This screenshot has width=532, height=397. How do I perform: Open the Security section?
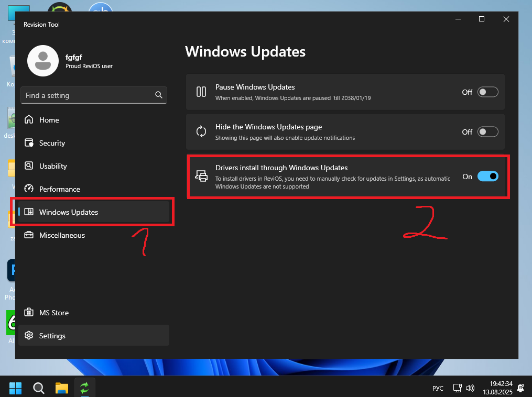94,143
